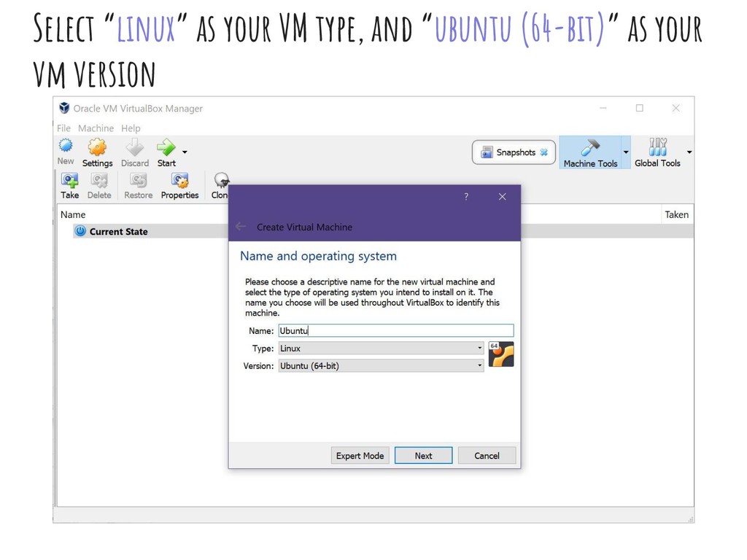Click the 64-bit OS logo image
Image resolution: width=747 pixels, height=560 pixels.
pyautogui.click(x=501, y=354)
